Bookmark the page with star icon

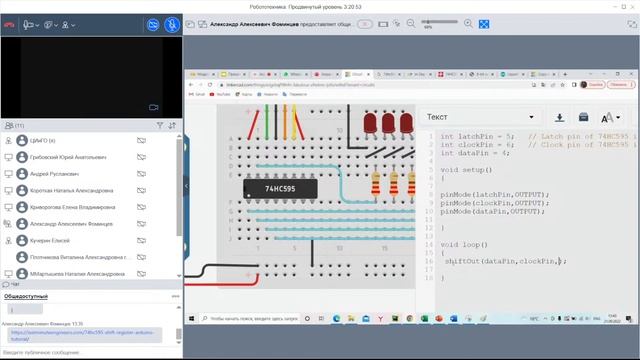(562, 85)
